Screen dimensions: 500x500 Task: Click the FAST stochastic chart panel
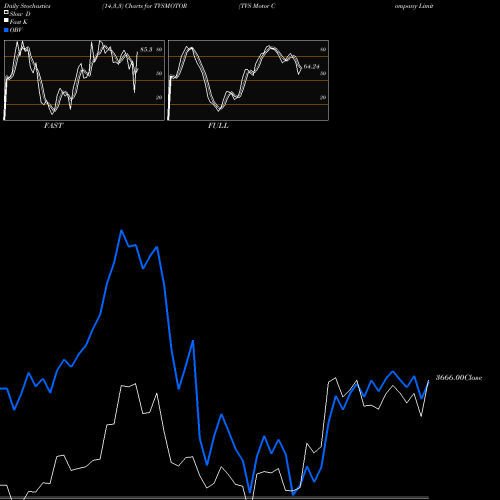[x=84, y=80]
